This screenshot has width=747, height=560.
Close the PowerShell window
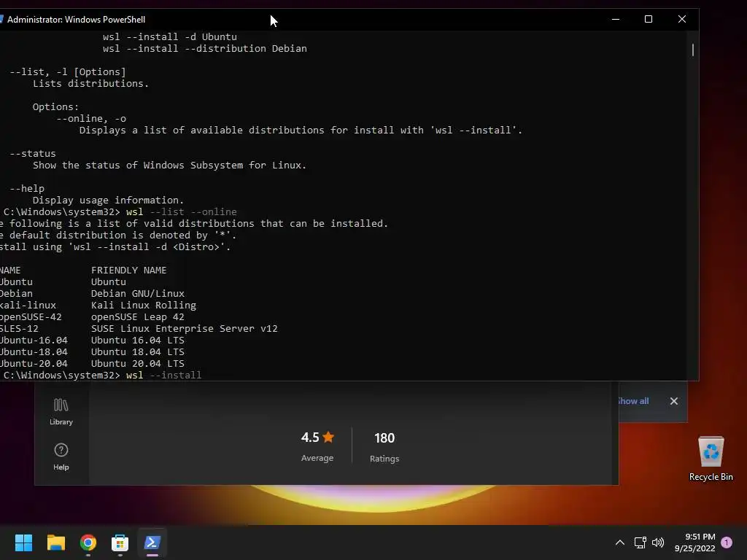pos(682,19)
